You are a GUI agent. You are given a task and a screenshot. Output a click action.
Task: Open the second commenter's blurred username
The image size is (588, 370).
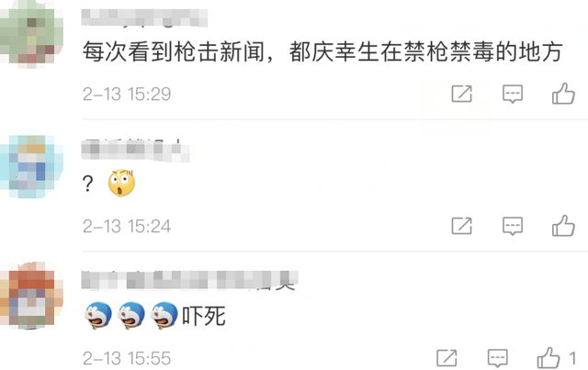pyautogui.click(x=135, y=151)
